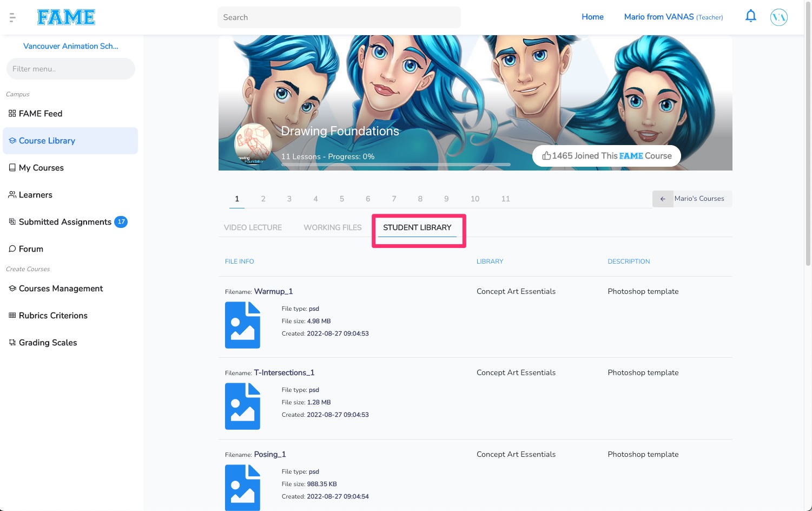The height and width of the screenshot is (511, 812).
Task: Go to lesson 9
Action: point(446,199)
